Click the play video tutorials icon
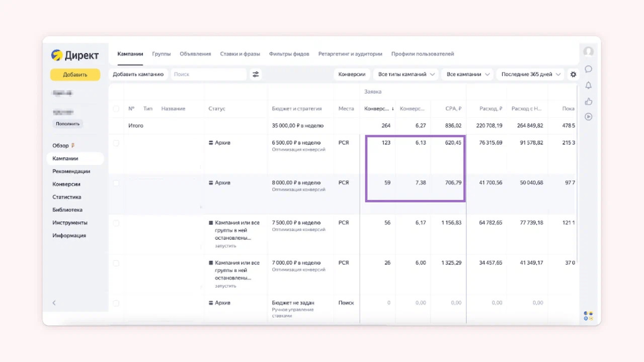644x362 pixels. (588, 117)
